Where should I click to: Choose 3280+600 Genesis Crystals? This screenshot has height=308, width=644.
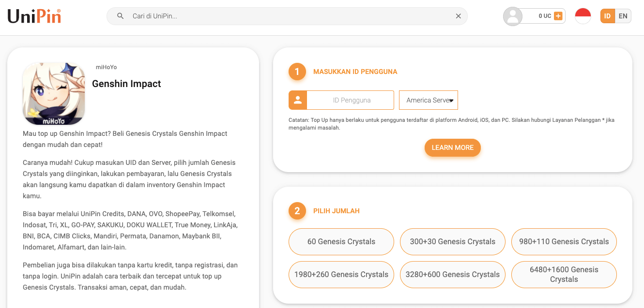pyautogui.click(x=453, y=275)
